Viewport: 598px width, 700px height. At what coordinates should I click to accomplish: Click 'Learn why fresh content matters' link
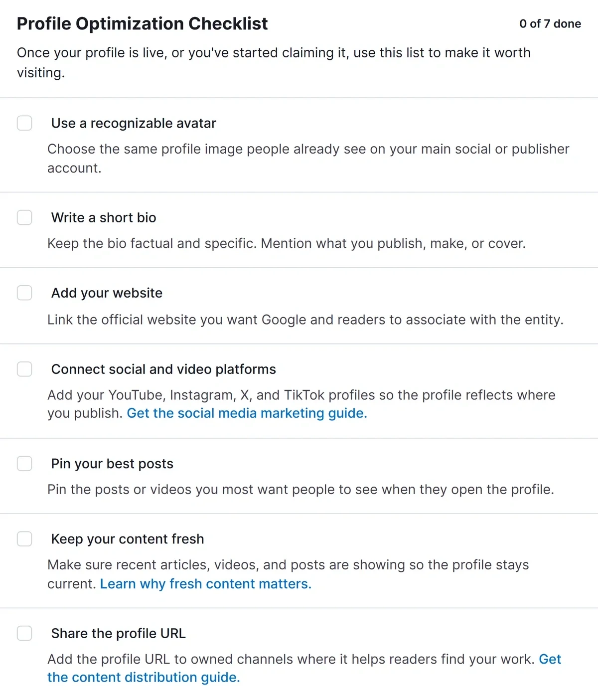(206, 584)
